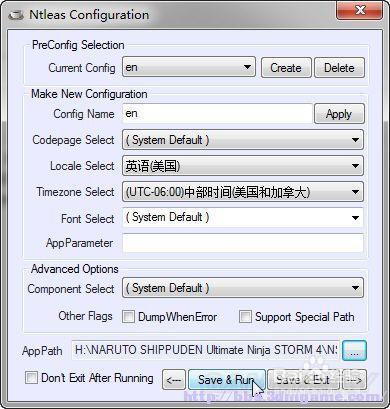Enable the DumpWhenError checkbox
This screenshot has width=390, height=409.
[128, 316]
